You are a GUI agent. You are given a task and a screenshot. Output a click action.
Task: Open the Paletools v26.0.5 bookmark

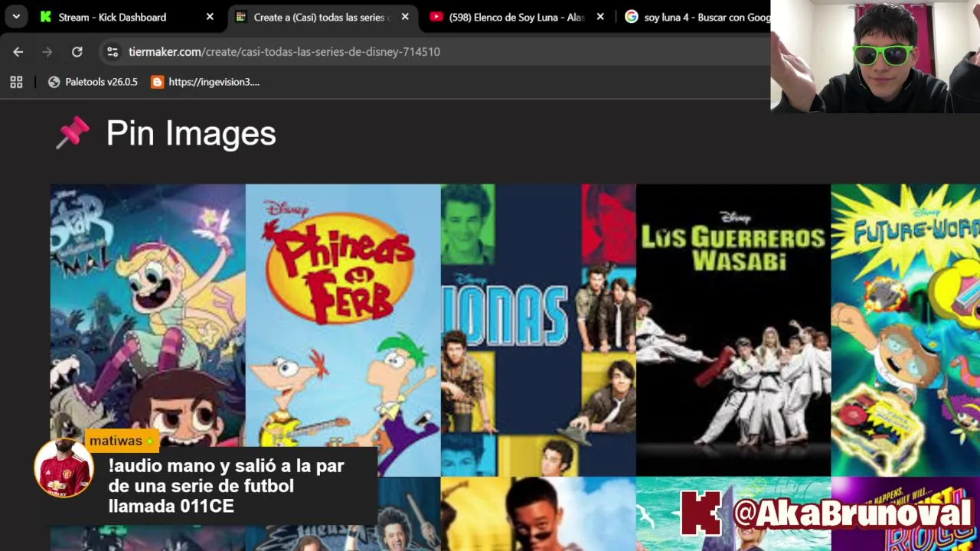pyautogui.click(x=93, y=82)
